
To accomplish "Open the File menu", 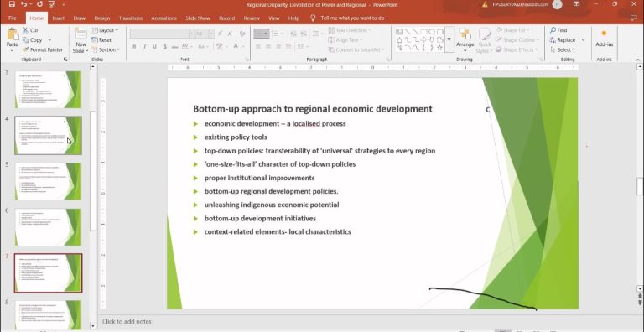I will coord(13,18).
